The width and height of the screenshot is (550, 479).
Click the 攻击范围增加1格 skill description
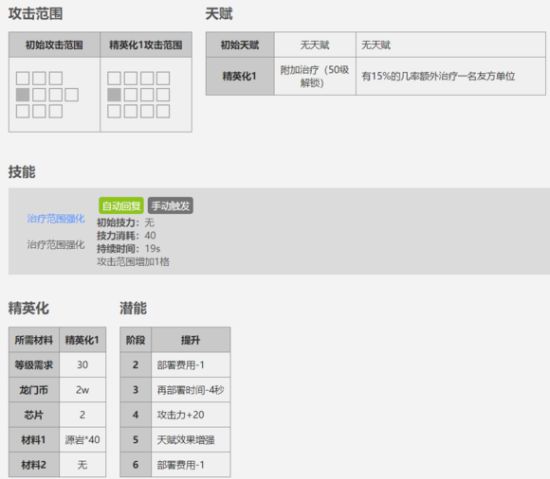[133, 262]
